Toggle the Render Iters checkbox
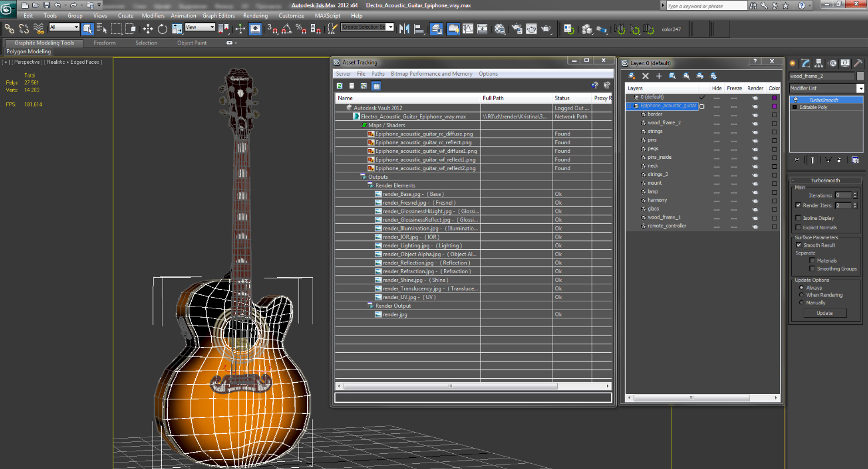This screenshot has width=868, height=469. (798, 205)
